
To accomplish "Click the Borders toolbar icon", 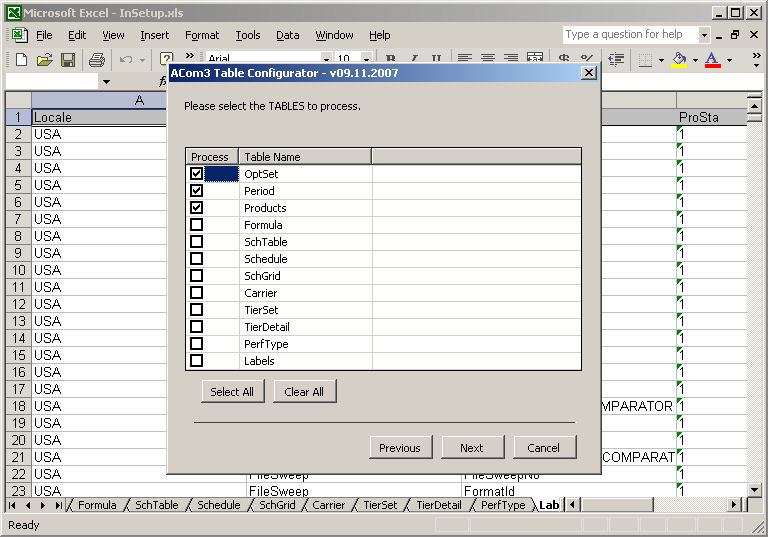I will 645,60.
